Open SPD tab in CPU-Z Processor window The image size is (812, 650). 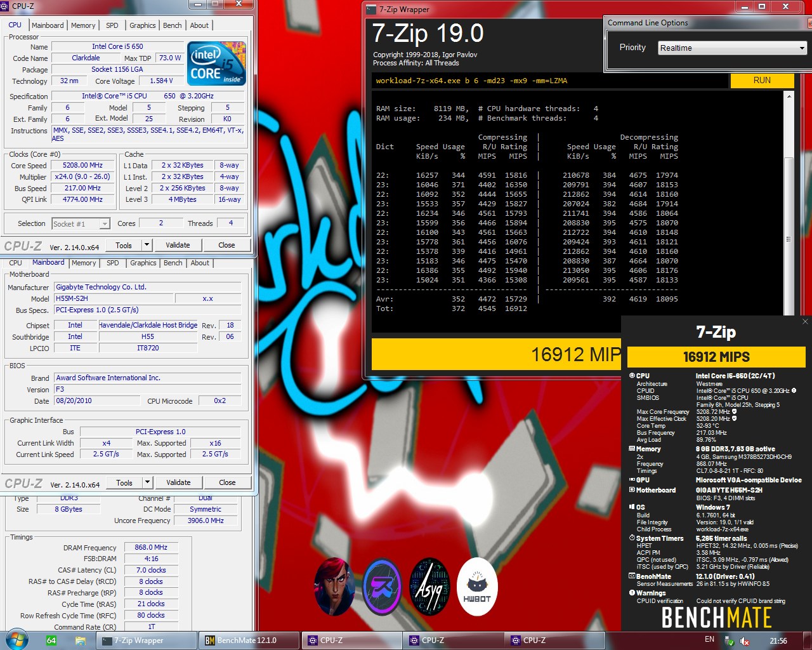click(112, 25)
